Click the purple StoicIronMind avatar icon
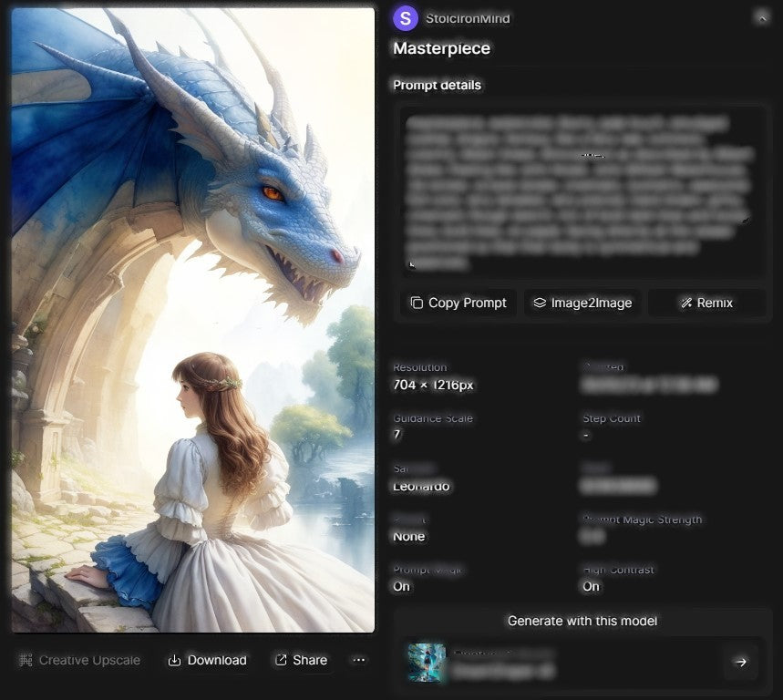 tap(406, 18)
